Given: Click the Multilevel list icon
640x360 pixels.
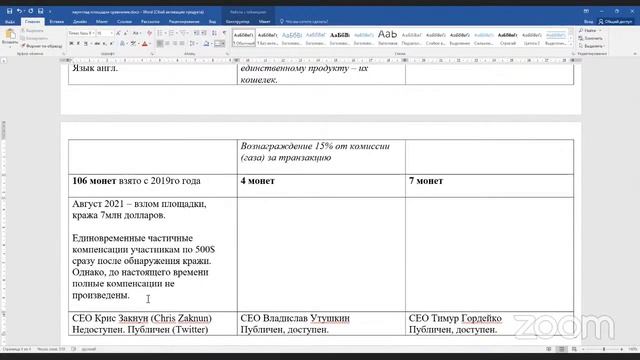Looking at the screenshot, I should coord(183,33).
